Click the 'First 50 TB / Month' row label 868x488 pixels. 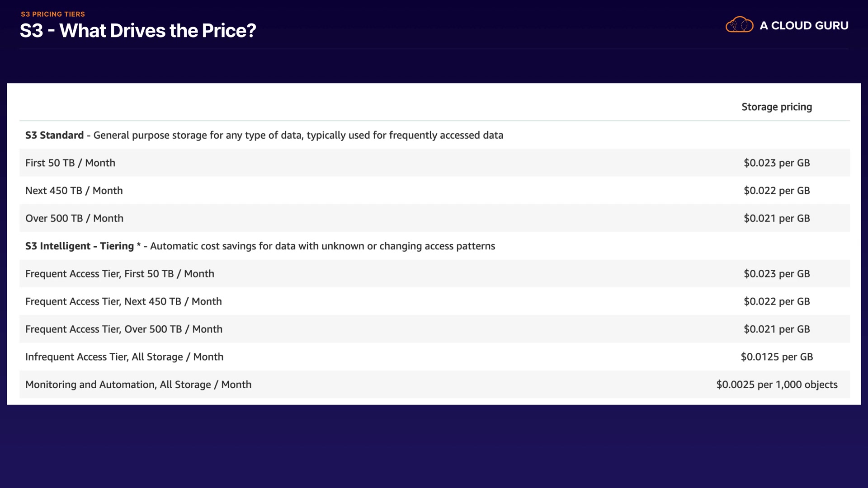[x=70, y=163]
